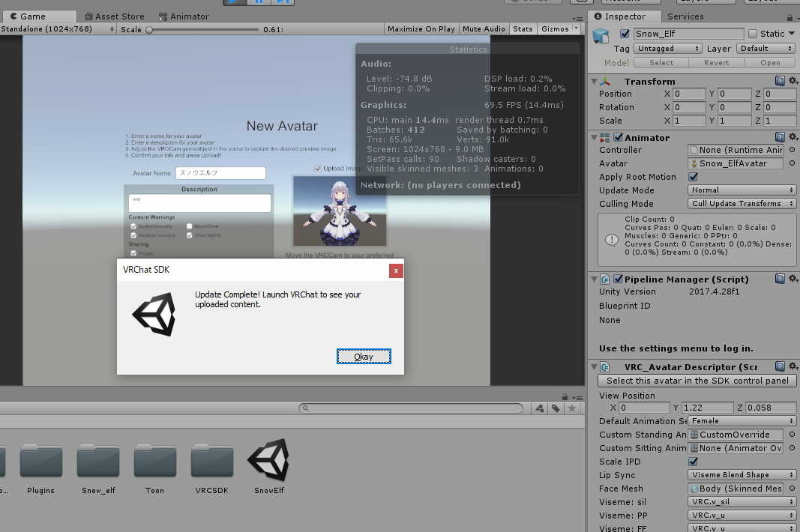The image size is (800, 532).
Task: Open Pipeline Manager script help icon
Action: coord(780,279)
